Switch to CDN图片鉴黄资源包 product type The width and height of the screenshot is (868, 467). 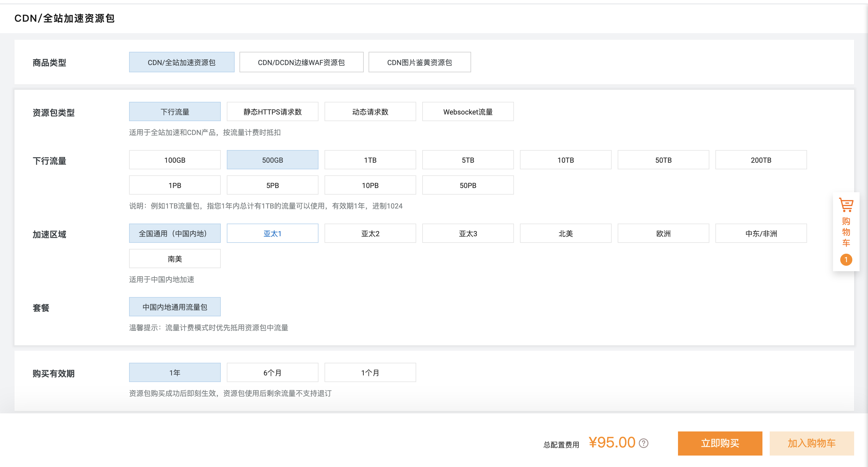[419, 62]
